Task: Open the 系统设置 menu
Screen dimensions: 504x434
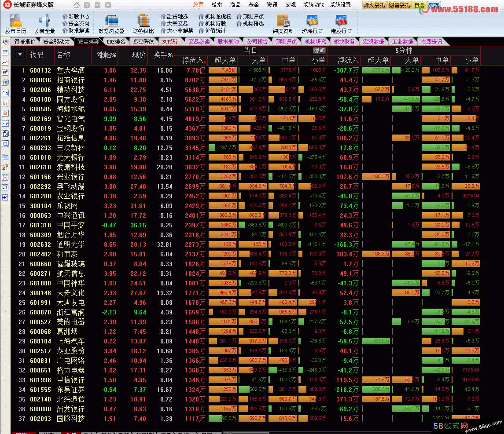Action: pyautogui.click(x=340, y=5)
